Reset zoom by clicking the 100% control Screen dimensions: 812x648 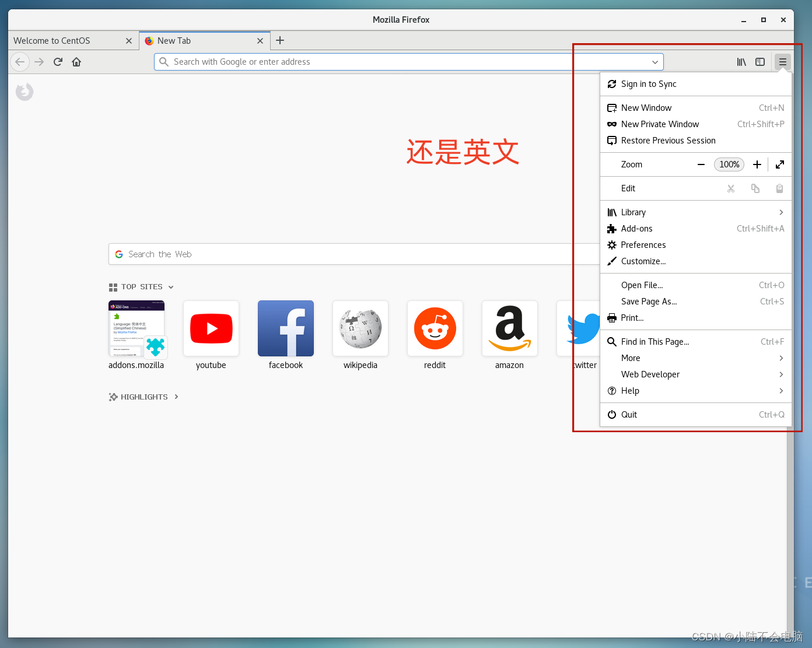[x=729, y=164]
